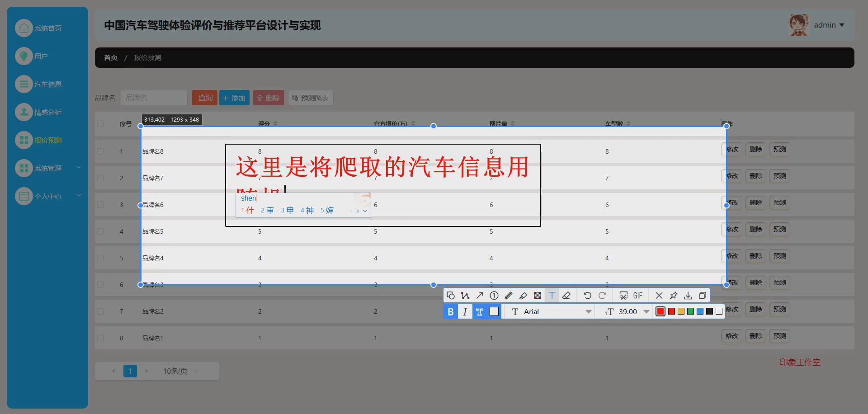The width and height of the screenshot is (868, 414).
Task: Click the 品牌名 search input field
Action: (154, 98)
